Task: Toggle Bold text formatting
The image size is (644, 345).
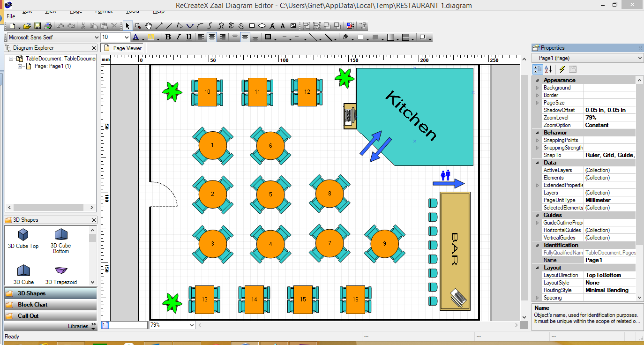Action: (167, 37)
